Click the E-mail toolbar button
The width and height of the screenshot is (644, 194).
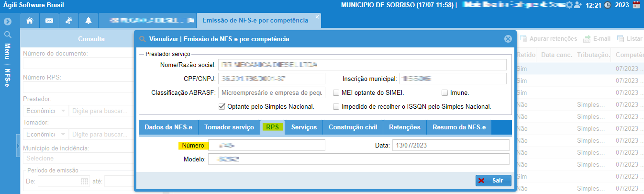[597, 39]
